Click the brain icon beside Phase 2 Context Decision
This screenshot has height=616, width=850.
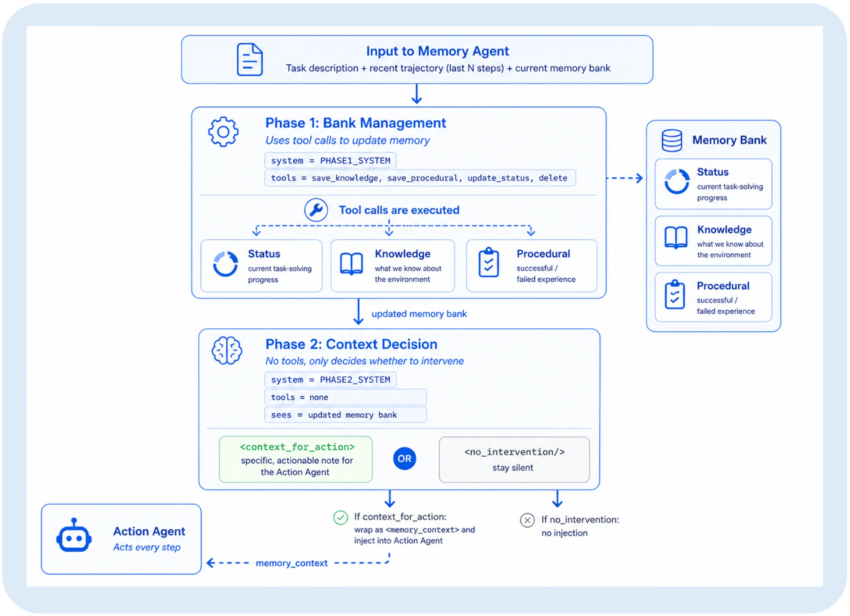[227, 351]
